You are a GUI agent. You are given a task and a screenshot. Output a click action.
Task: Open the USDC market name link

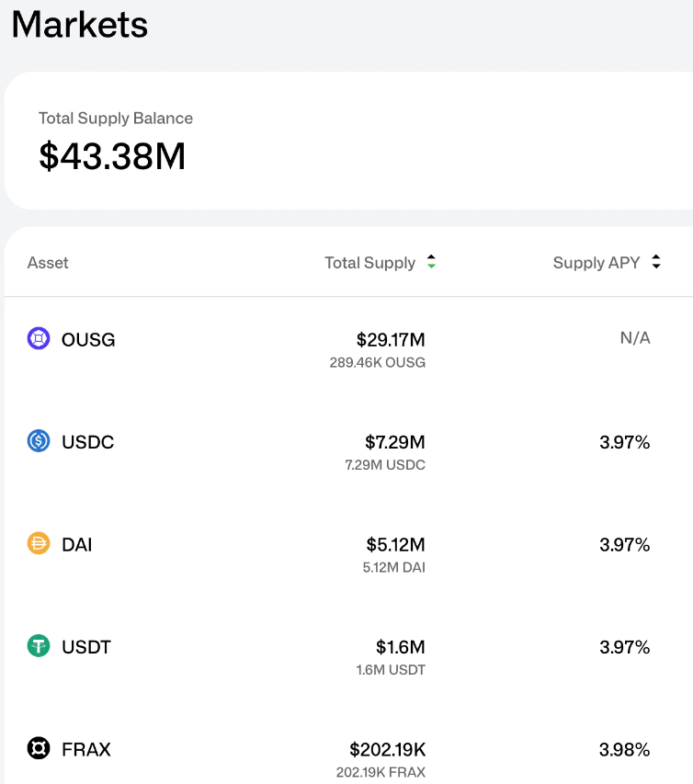(87, 442)
